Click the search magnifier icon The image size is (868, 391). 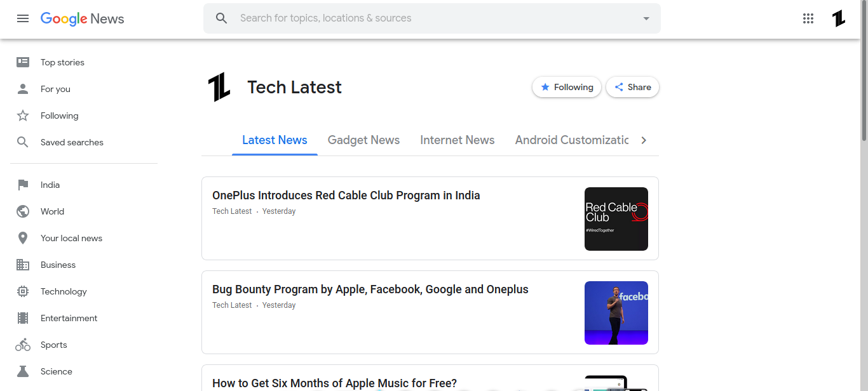pos(222,18)
